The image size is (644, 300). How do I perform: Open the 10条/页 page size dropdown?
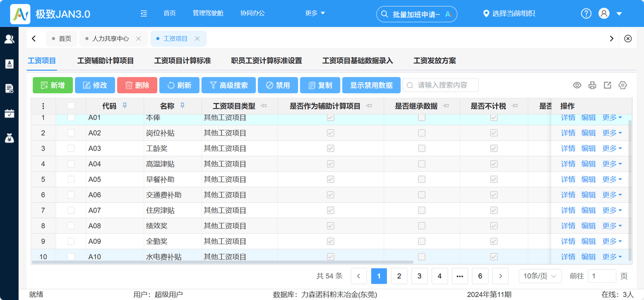pos(540,276)
